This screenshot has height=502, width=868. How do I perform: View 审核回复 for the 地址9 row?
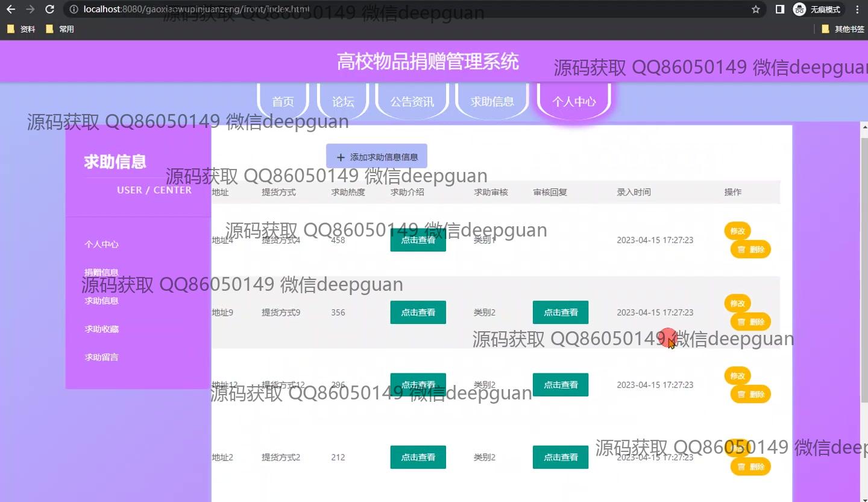(561, 313)
